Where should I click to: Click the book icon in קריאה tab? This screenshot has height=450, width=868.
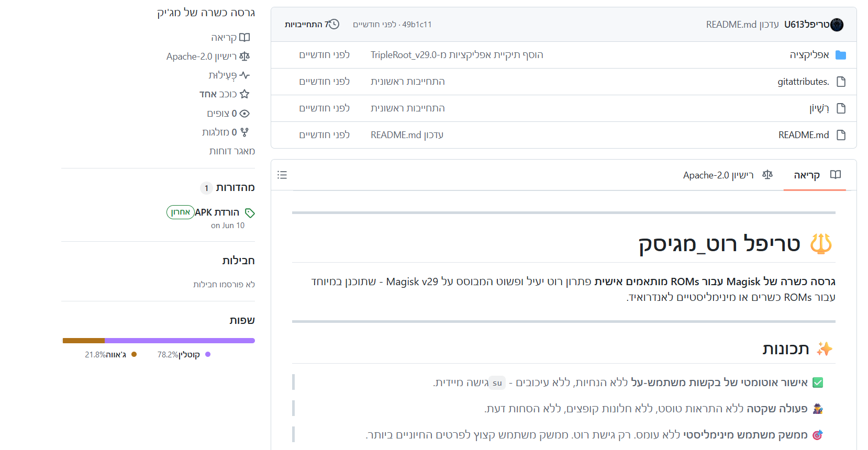[x=836, y=175]
